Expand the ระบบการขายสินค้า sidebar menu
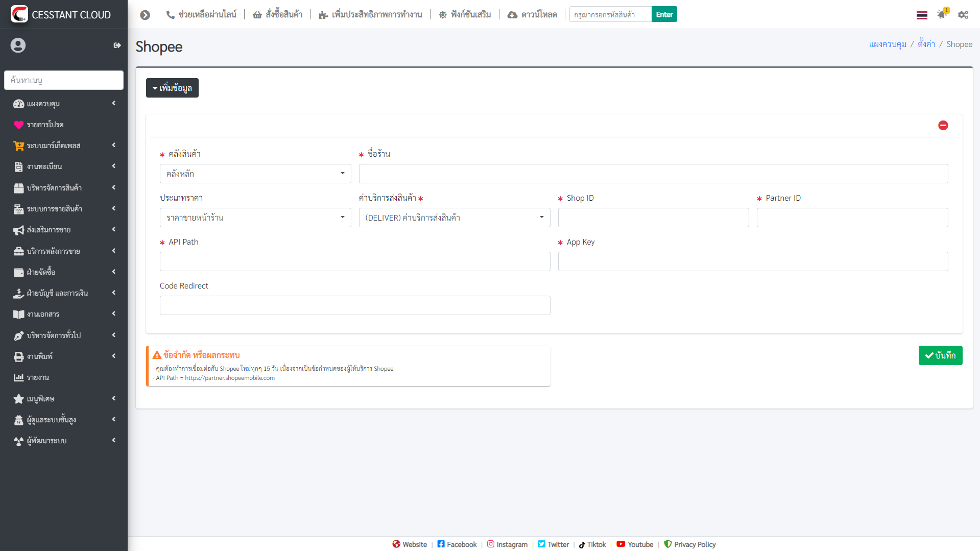 click(64, 209)
